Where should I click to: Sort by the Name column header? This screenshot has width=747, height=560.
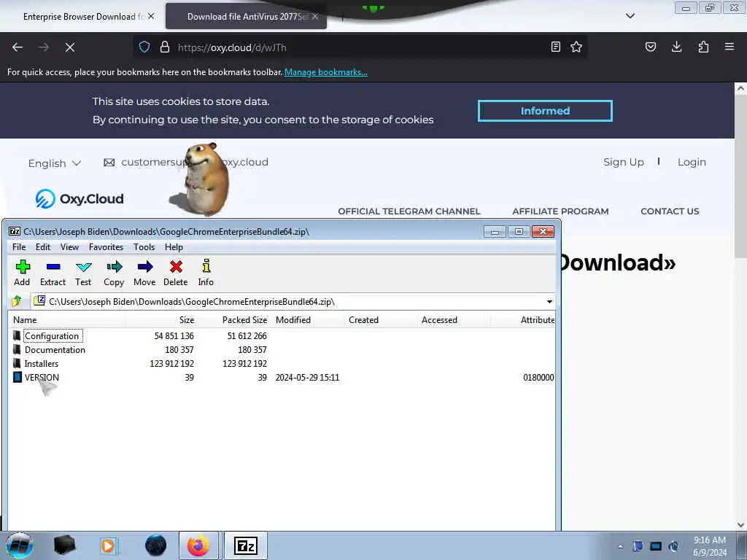[x=66, y=319]
